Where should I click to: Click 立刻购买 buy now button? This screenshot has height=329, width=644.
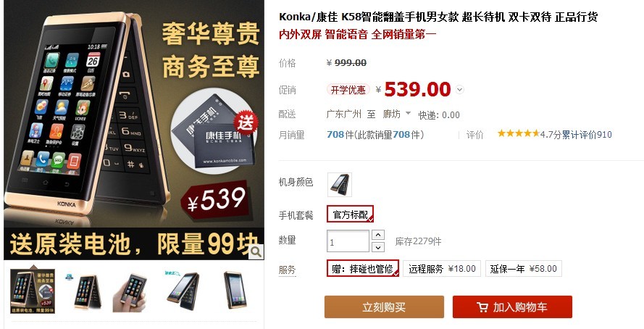[384, 307]
